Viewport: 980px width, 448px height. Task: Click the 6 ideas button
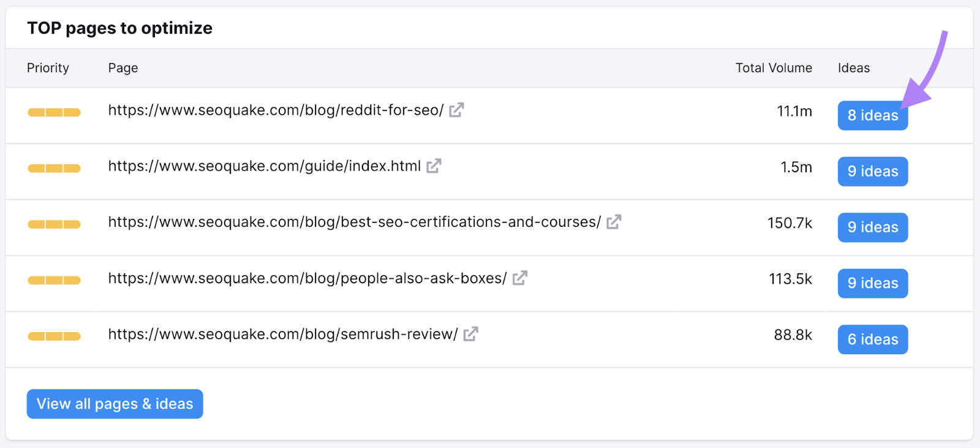point(873,340)
